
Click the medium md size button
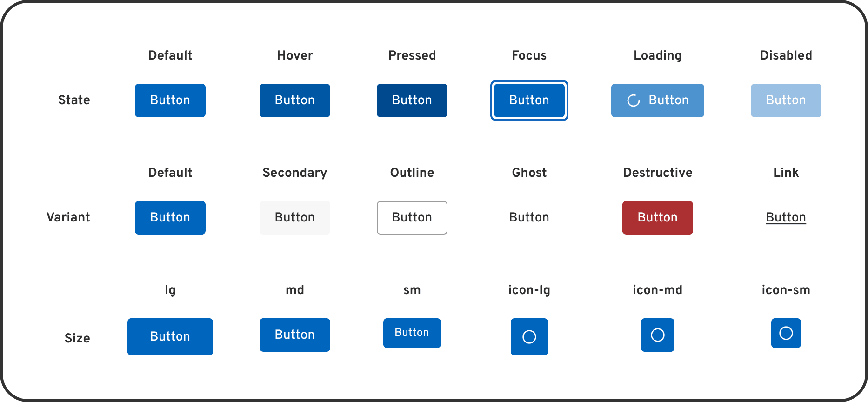pos(294,335)
